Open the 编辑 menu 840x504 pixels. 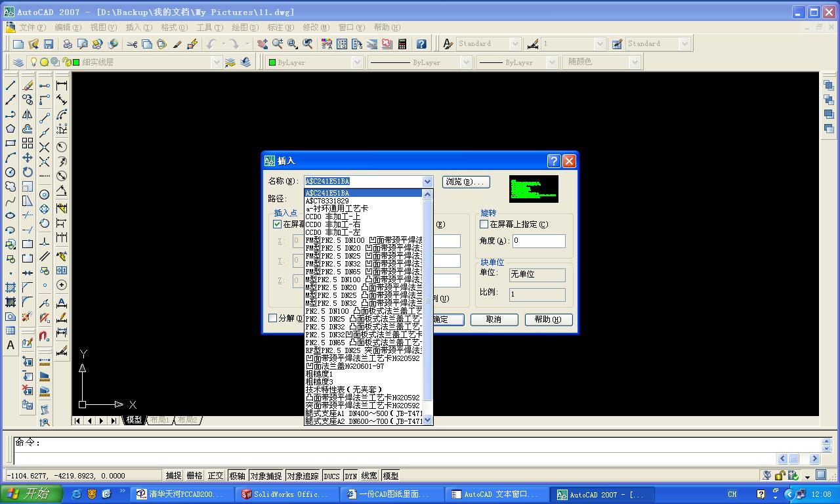pos(68,28)
